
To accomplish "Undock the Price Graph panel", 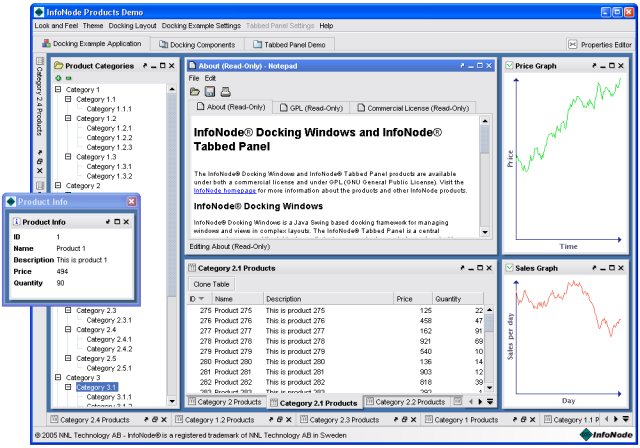I will point(594,66).
